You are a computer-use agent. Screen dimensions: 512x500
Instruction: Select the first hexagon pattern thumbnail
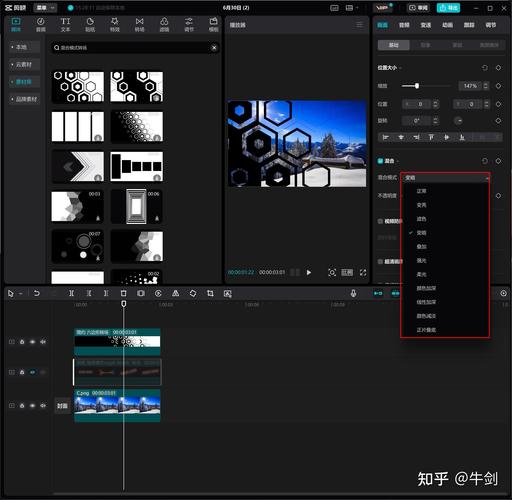click(x=78, y=87)
